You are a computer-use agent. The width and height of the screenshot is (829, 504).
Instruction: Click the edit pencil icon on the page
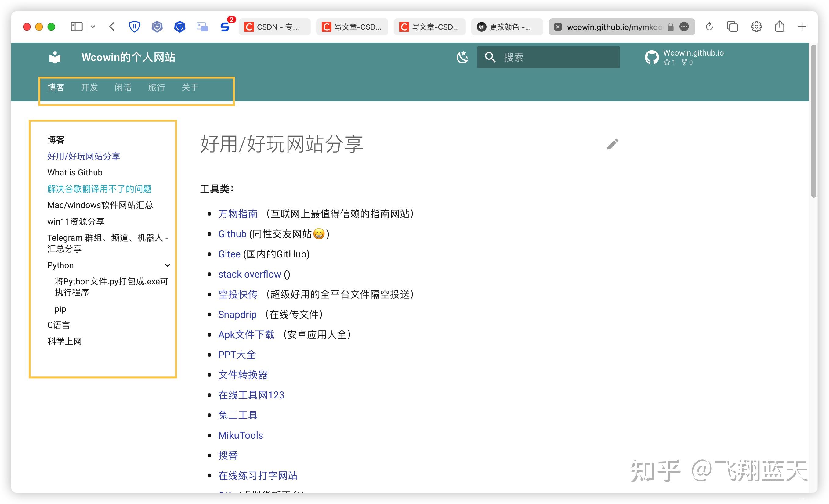(x=613, y=144)
